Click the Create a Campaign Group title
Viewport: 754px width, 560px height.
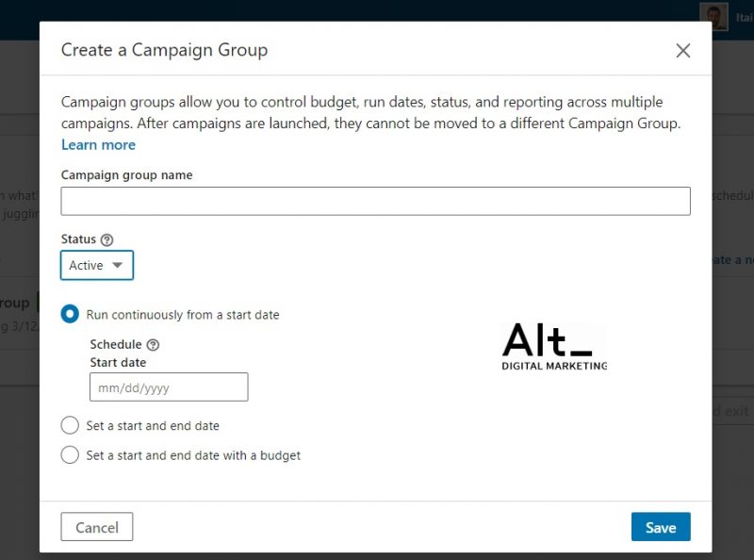(164, 50)
